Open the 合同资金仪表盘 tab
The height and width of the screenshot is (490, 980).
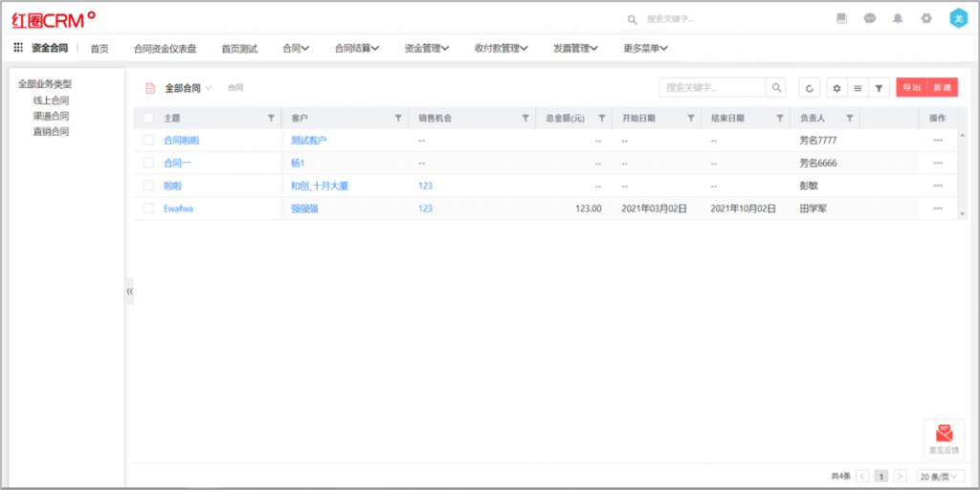(165, 48)
